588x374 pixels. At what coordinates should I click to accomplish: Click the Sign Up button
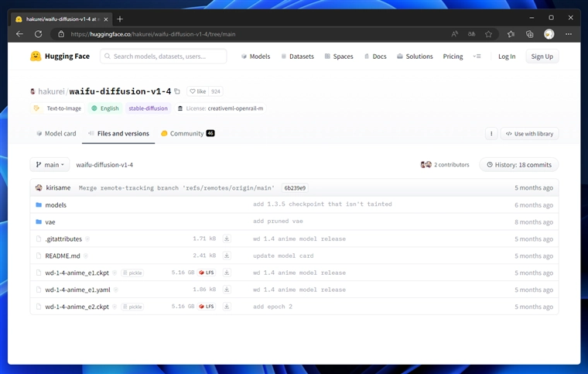(x=542, y=57)
